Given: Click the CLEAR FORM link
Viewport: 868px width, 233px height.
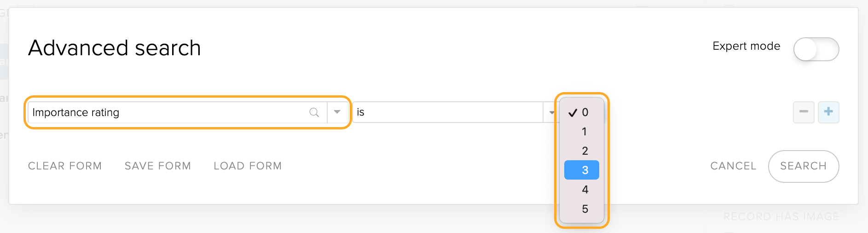Looking at the screenshot, I should (x=65, y=166).
